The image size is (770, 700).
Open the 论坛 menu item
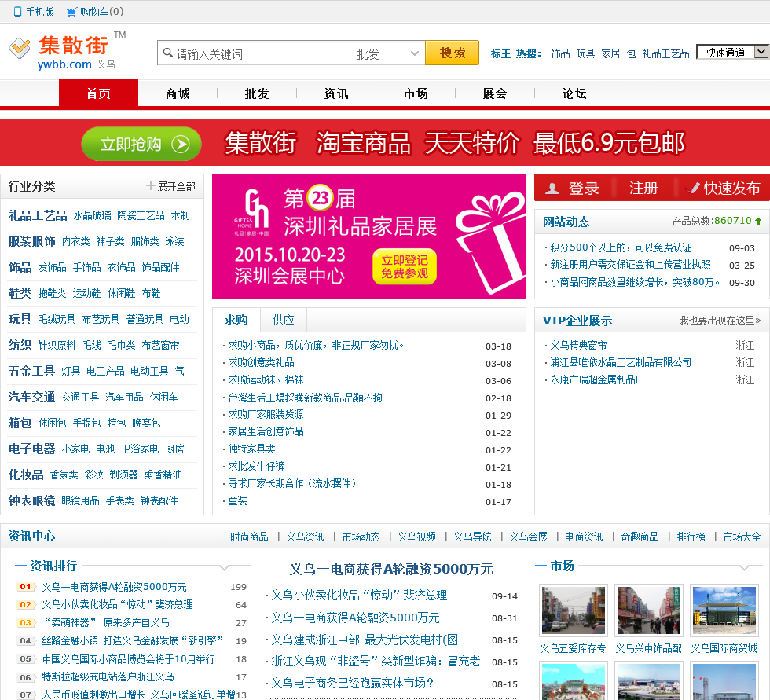click(x=574, y=93)
